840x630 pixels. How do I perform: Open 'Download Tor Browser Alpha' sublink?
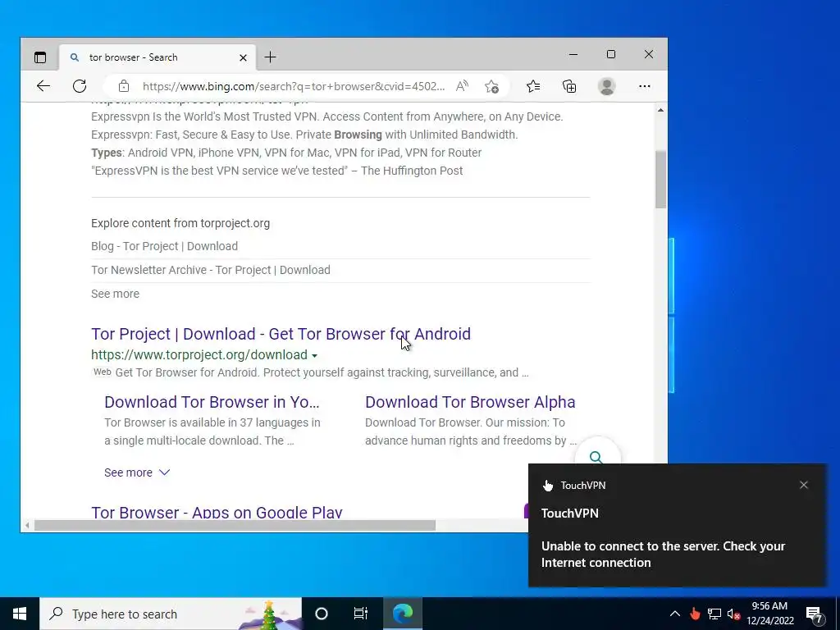[470, 402]
